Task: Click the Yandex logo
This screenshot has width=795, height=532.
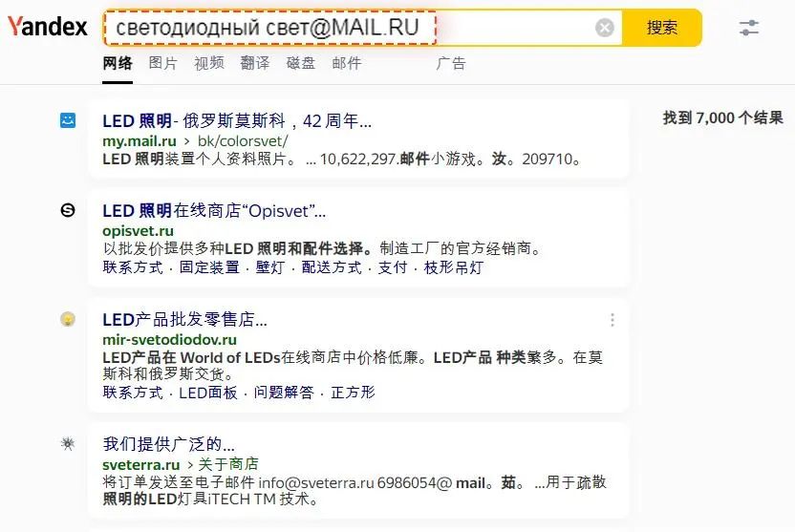Action: (x=47, y=27)
